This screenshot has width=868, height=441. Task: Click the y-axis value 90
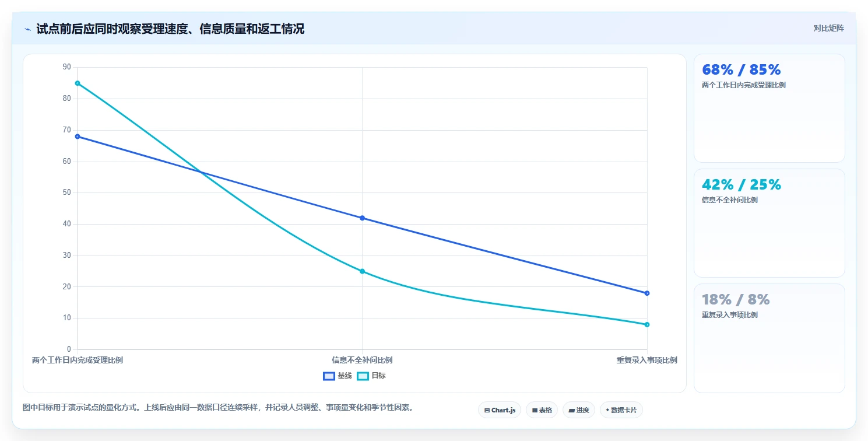click(66, 67)
